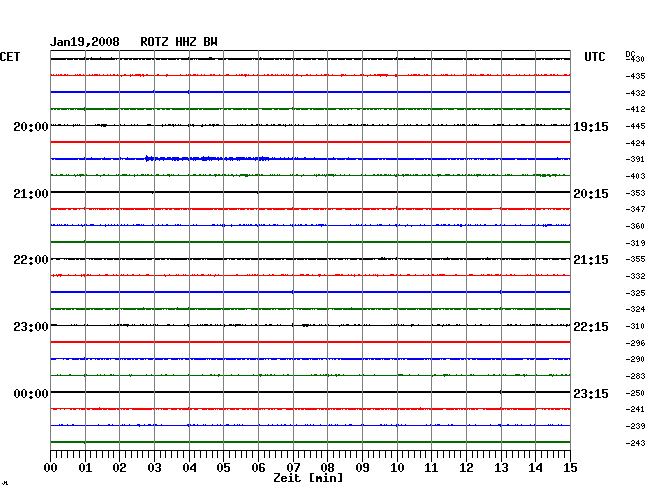Click minute tick label 07 on time axis

[293, 468]
